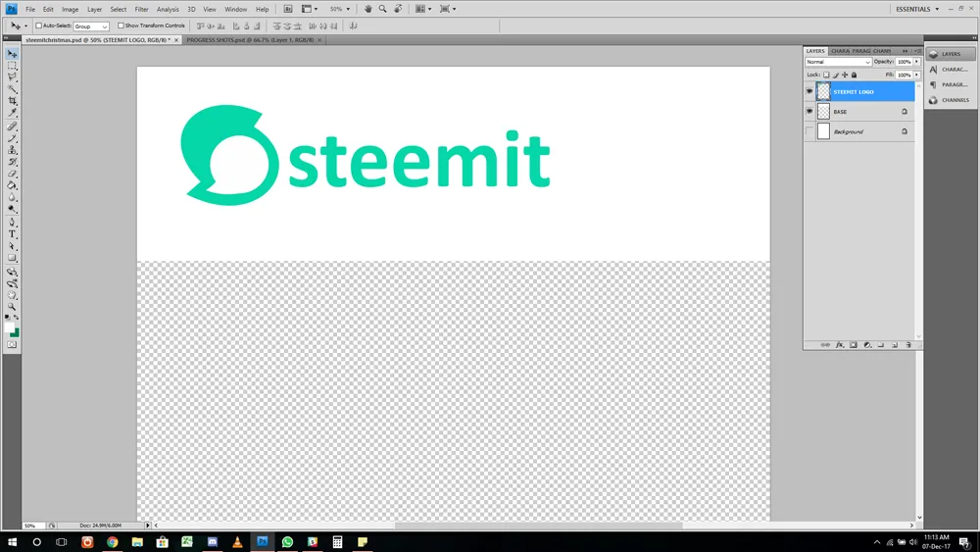The height and width of the screenshot is (552, 980).
Task: Open the Auto-Select Group dropdown
Action: [x=91, y=26]
